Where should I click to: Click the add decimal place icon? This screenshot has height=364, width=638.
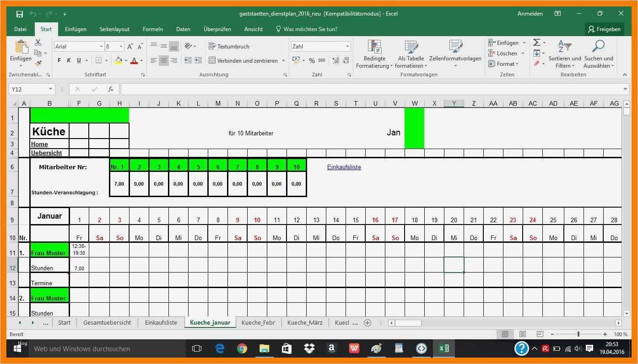pos(335,60)
